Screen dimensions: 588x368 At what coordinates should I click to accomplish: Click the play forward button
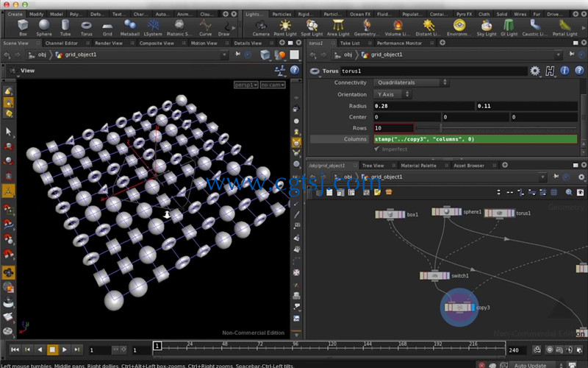(x=65, y=350)
